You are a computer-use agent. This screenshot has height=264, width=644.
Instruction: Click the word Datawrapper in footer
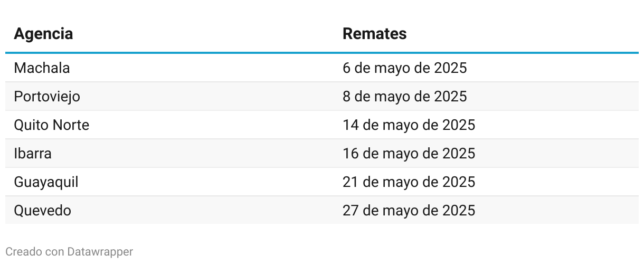pos(100,252)
